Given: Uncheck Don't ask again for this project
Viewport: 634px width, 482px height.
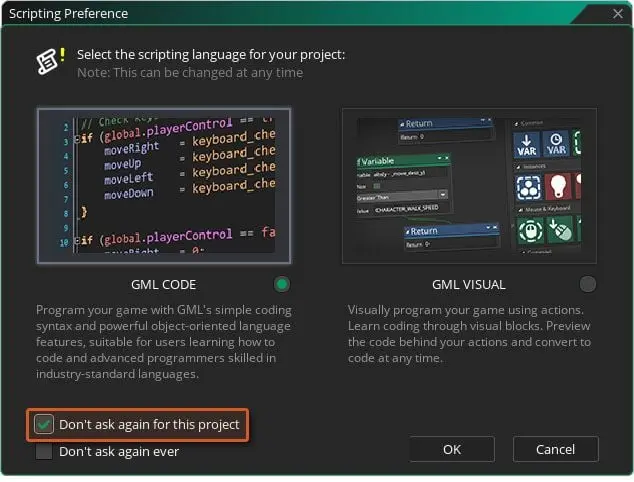Looking at the screenshot, I should coord(45,425).
